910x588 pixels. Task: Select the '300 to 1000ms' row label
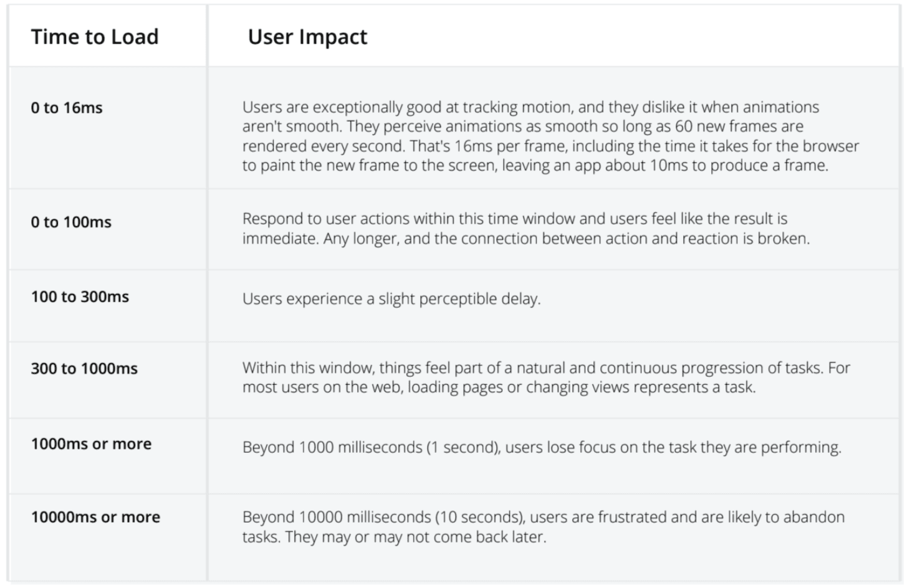tap(84, 369)
